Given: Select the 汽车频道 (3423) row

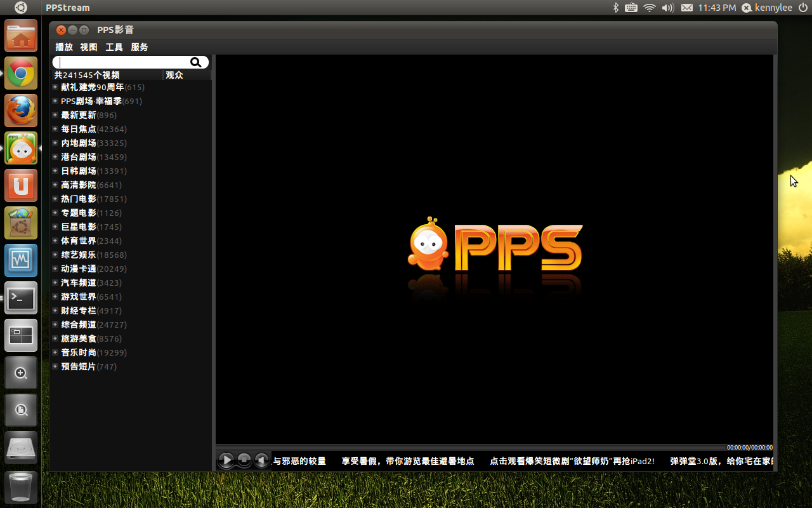Looking at the screenshot, I should click(131, 283).
